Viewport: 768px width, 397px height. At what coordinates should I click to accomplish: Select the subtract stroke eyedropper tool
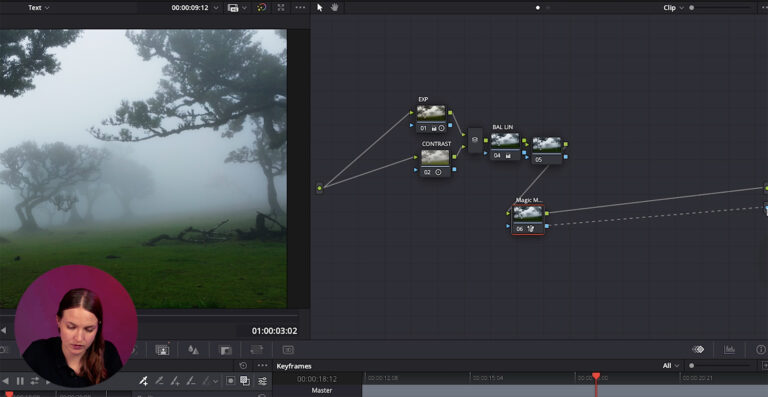coord(159,380)
